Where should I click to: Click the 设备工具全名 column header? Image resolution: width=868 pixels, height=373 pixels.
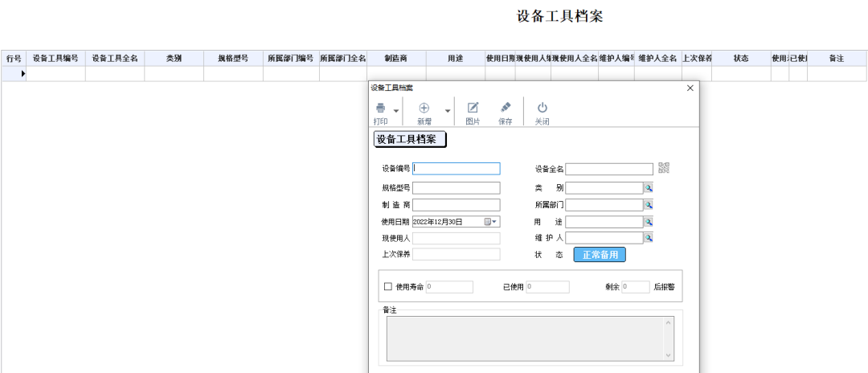tap(115, 58)
